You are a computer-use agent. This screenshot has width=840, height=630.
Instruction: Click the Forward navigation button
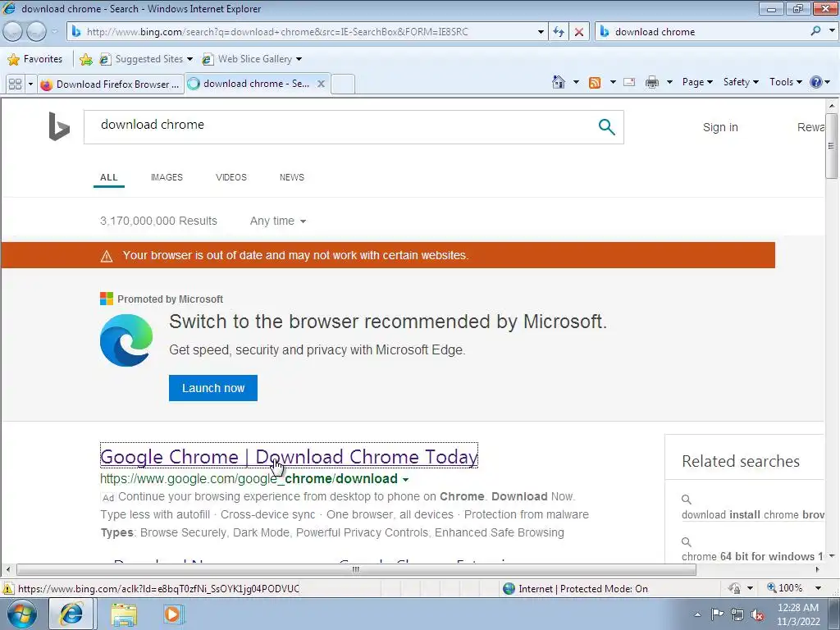36,32
